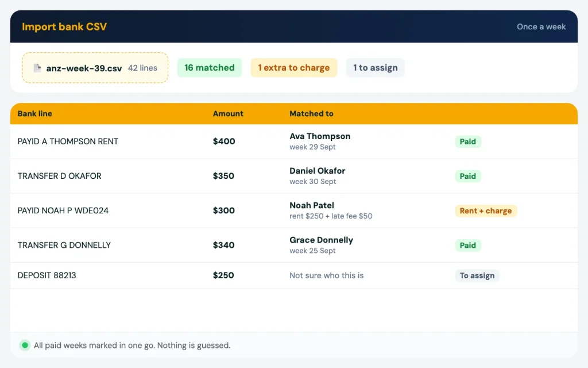Click the week 30 Sept subtext
Screen dimensions: 588x368
pyautogui.click(x=313, y=181)
